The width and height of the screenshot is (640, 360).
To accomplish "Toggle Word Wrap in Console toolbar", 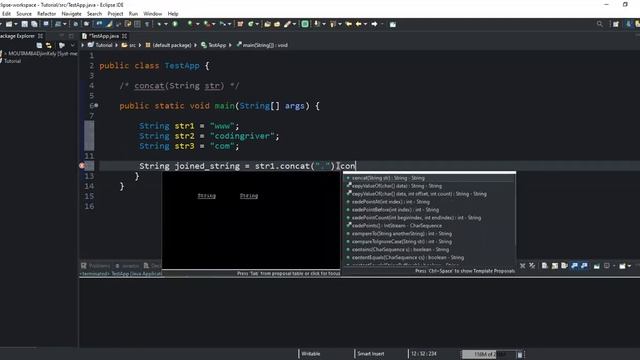I will [x=564, y=266].
